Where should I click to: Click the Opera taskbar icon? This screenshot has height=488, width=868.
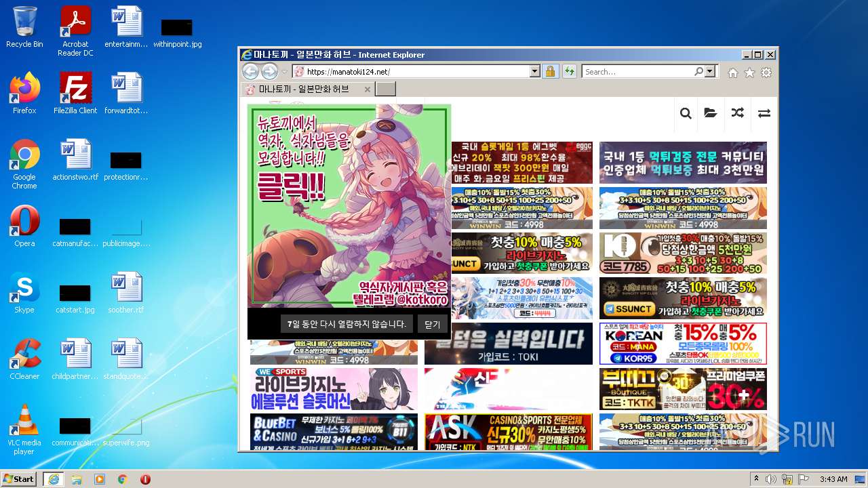(145, 479)
